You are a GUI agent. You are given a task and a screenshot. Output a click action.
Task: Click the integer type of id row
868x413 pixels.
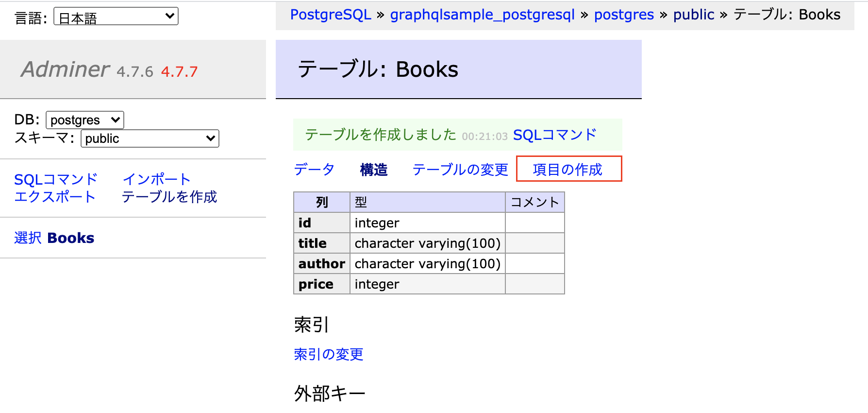pos(377,223)
